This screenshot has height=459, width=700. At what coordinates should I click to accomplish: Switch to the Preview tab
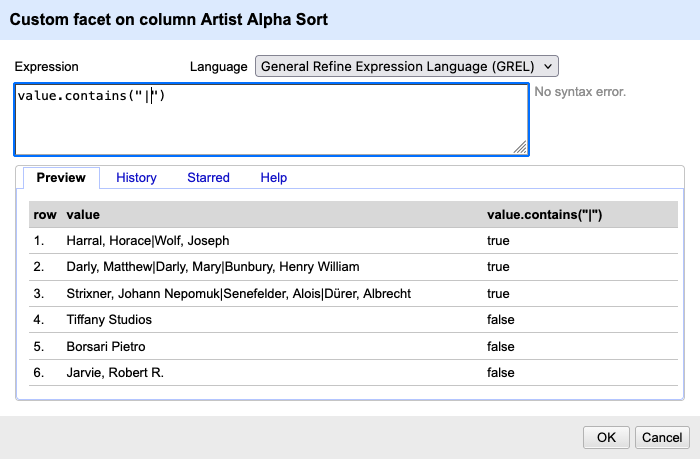point(61,178)
